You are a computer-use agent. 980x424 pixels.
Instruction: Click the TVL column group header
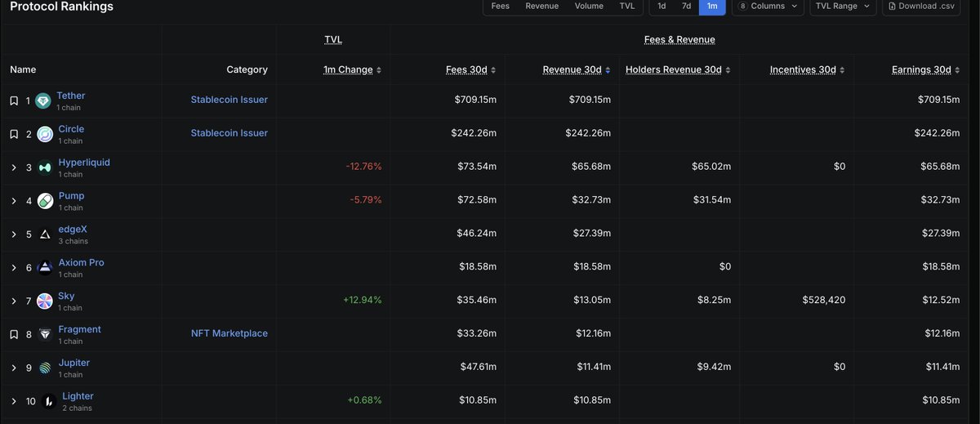click(333, 39)
